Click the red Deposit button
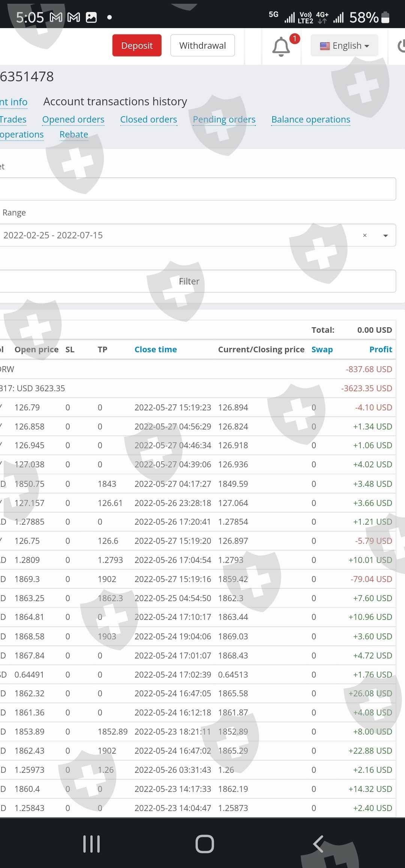The image size is (405, 868). click(x=137, y=46)
